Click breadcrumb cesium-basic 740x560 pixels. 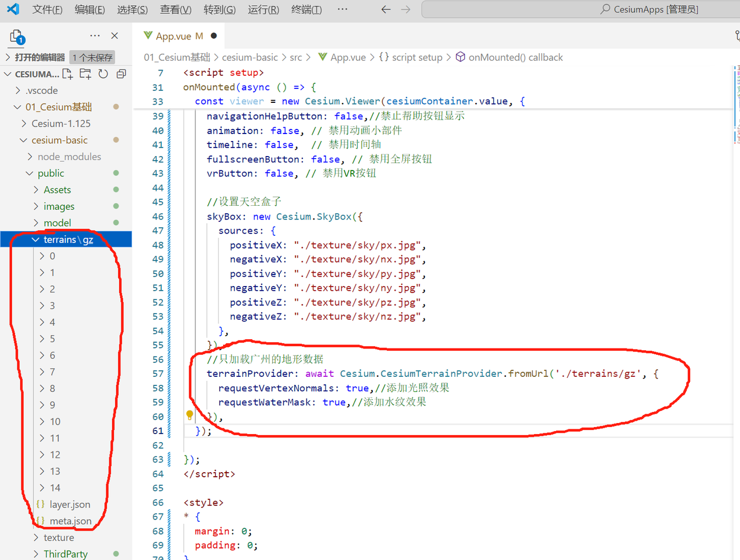point(250,57)
